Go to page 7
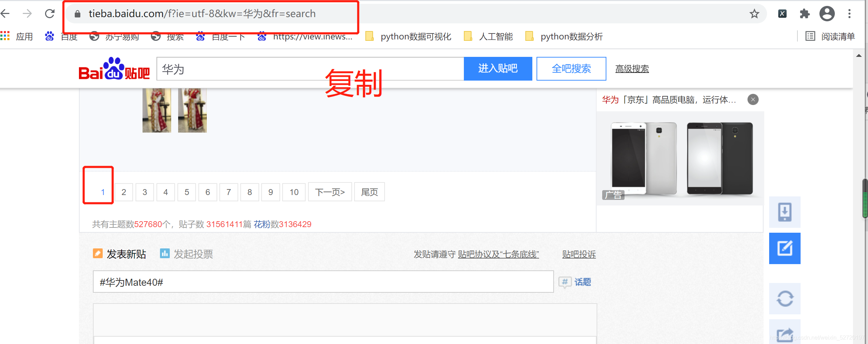Image resolution: width=868 pixels, height=344 pixels. [x=229, y=192]
